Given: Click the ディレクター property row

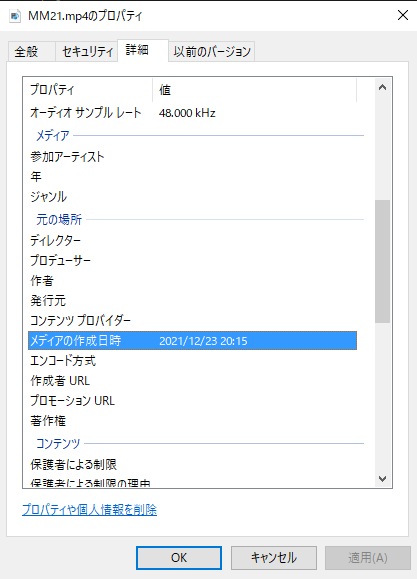Looking at the screenshot, I should (192, 241).
